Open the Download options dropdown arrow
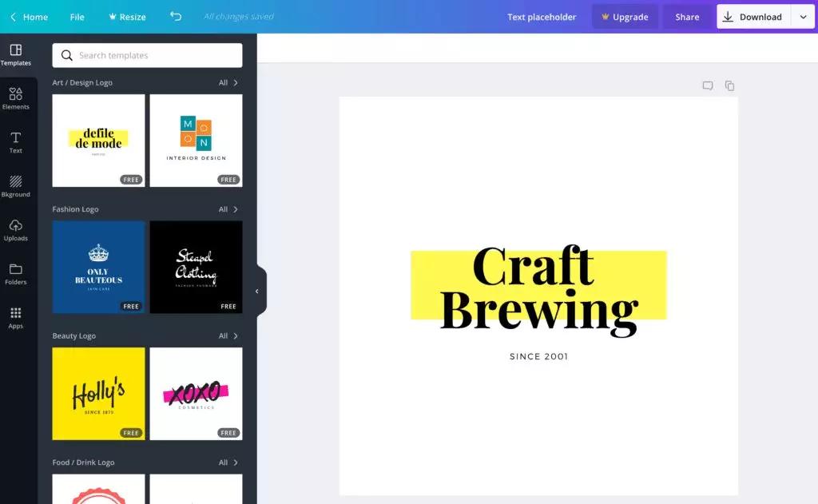Image resolution: width=818 pixels, height=504 pixels. pos(804,17)
